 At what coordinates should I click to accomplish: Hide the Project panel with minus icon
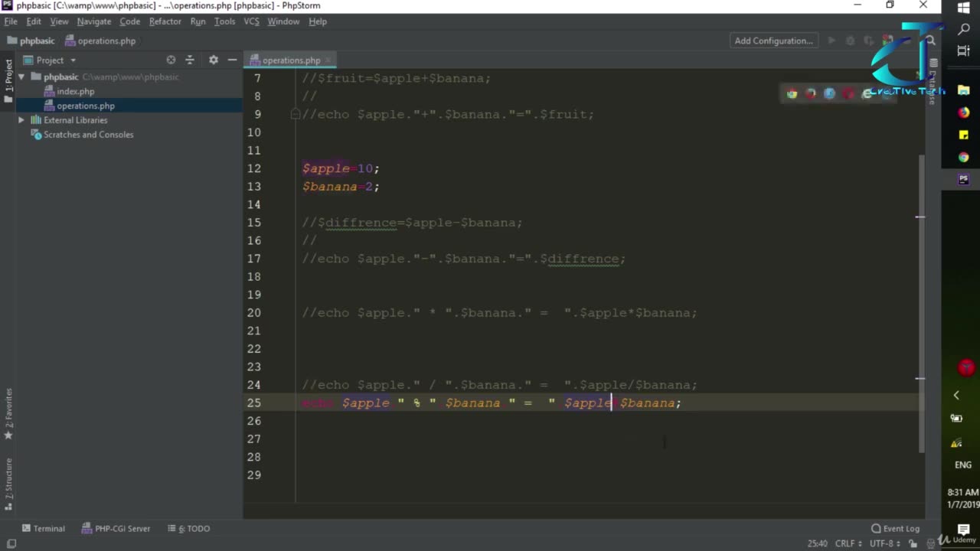pos(232,60)
